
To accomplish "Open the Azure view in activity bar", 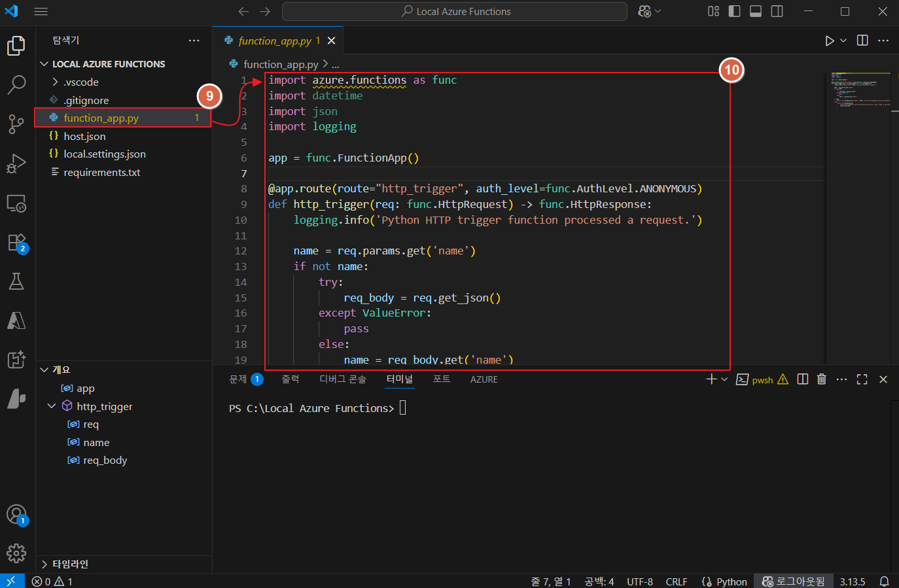I will pyautogui.click(x=16, y=320).
